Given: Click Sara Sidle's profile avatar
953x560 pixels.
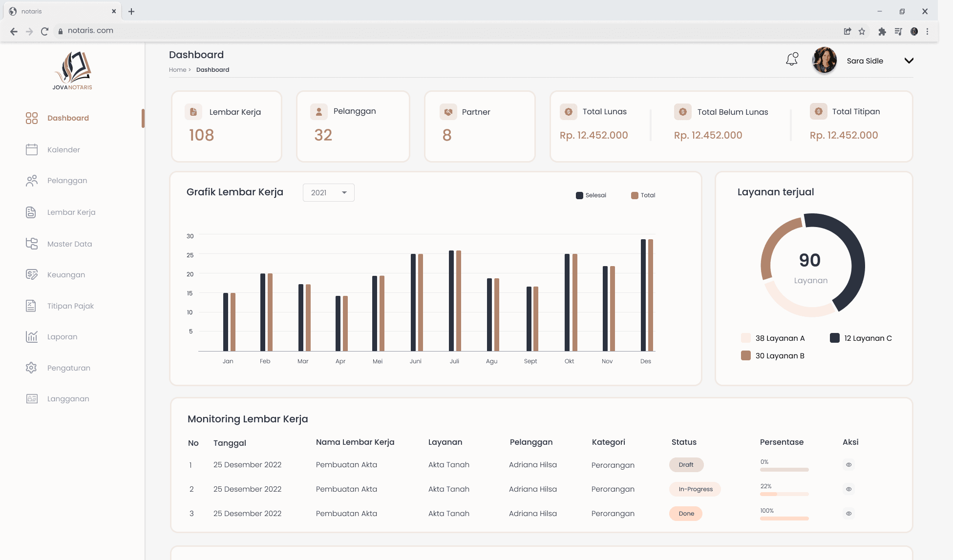Looking at the screenshot, I should 824,61.
